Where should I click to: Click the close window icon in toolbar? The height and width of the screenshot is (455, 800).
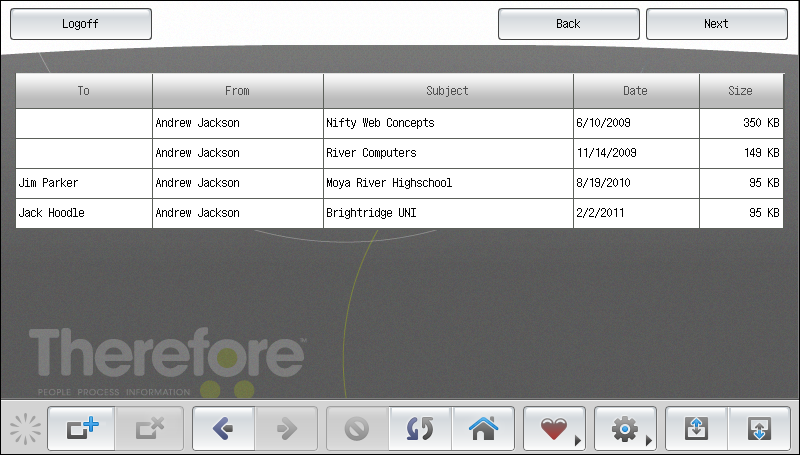pyautogui.click(x=149, y=429)
